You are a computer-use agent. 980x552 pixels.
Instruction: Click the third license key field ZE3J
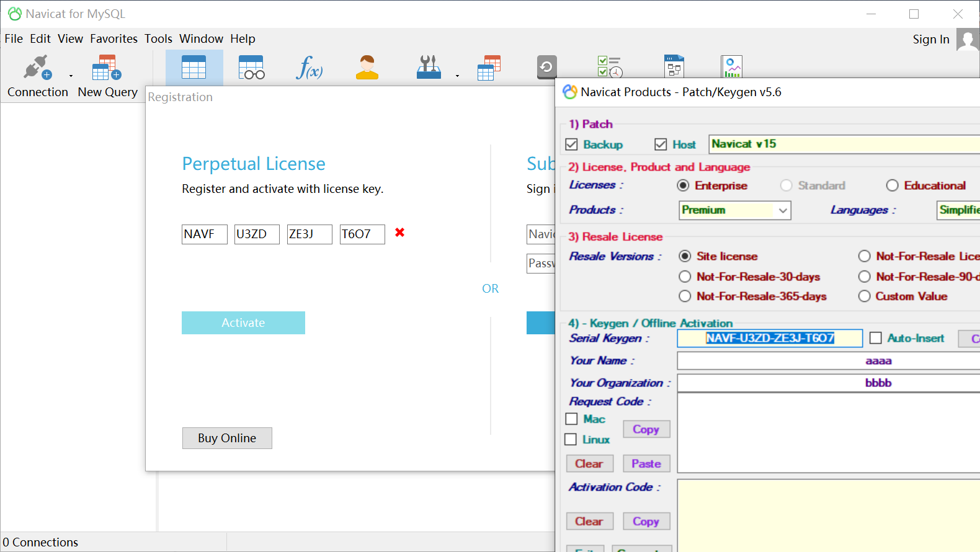pos(310,234)
